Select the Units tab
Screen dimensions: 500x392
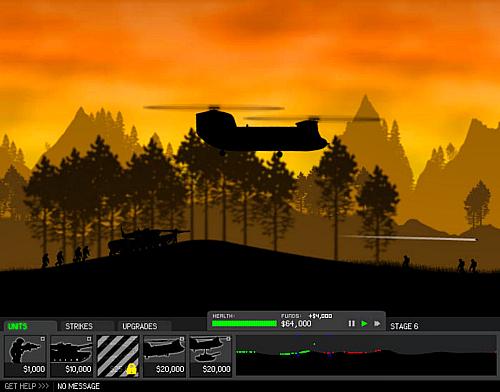tap(17, 326)
